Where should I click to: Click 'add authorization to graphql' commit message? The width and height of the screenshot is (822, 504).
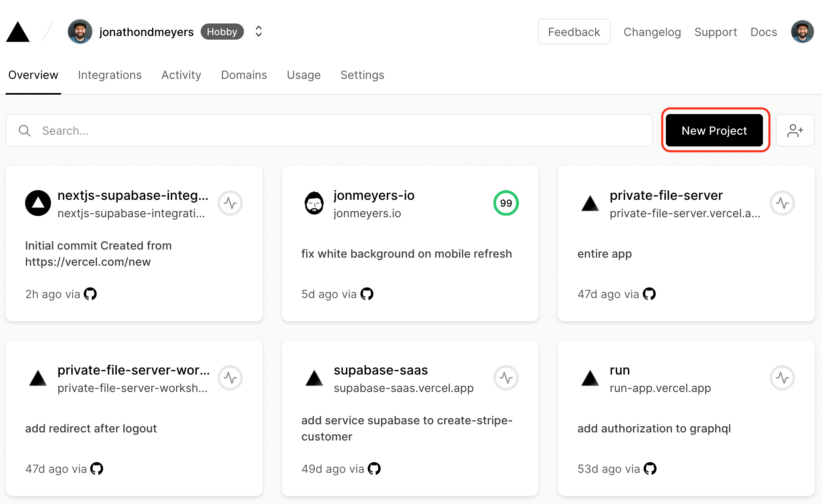[654, 428]
